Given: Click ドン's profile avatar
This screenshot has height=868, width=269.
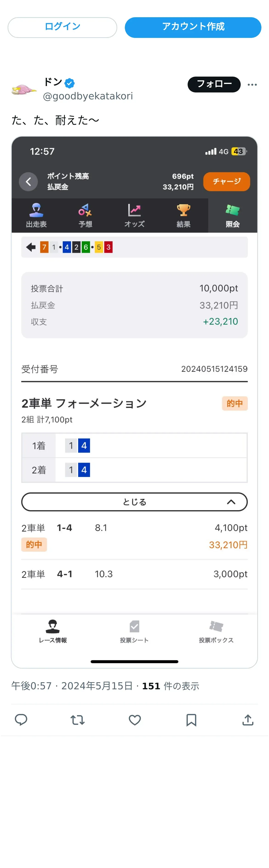Looking at the screenshot, I should pos(24,90).
